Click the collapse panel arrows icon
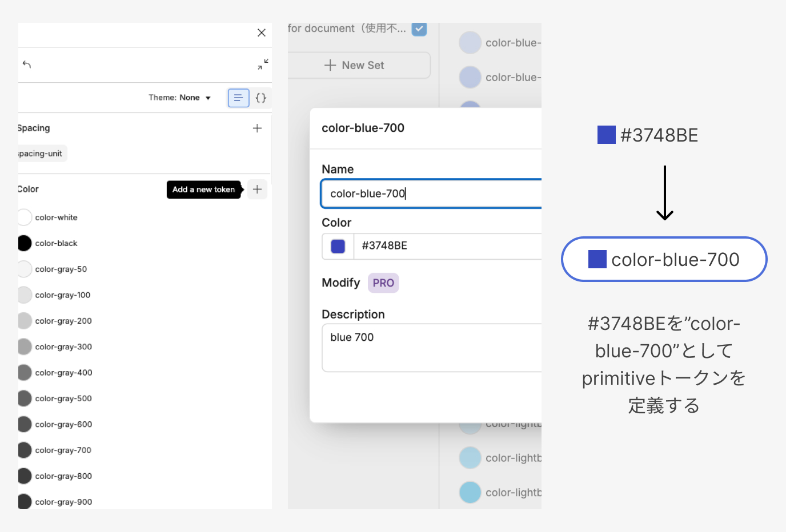Image resolution: width=786 pixels, height=532 pixels. 263,65
